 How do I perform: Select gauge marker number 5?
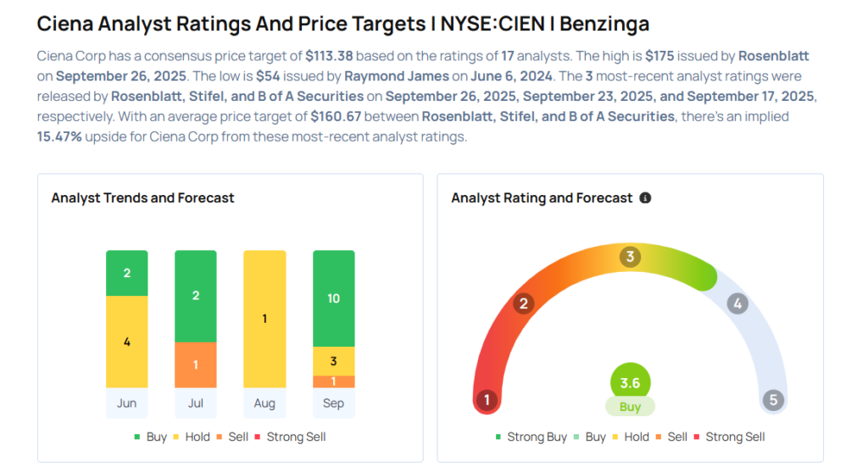[x=772, y=400]
